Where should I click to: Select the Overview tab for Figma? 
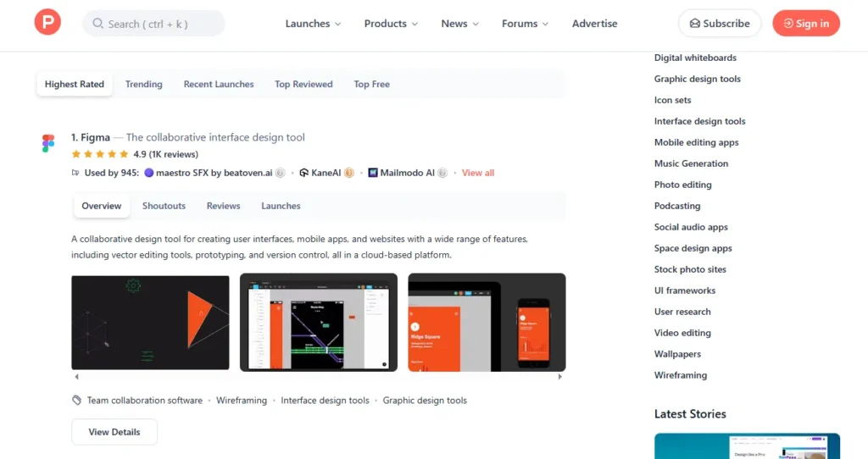coord(102,206)
